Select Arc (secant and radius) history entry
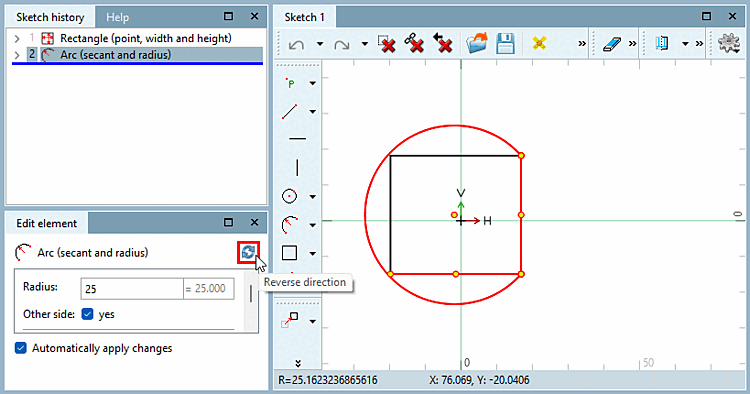Viewport: 750px width, 394px height. coord(115,55)
